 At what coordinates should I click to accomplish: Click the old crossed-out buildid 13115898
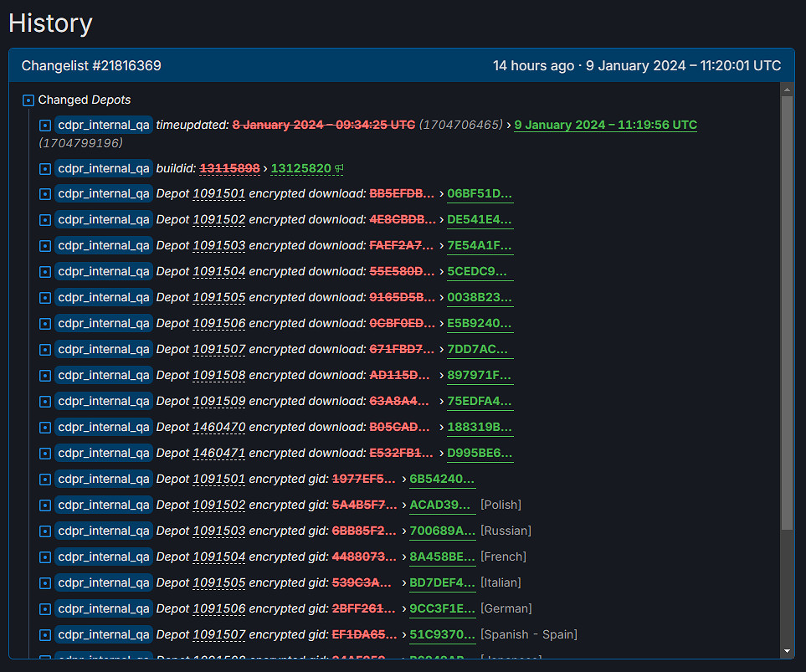pyautogui.click(x=231, y=169)
